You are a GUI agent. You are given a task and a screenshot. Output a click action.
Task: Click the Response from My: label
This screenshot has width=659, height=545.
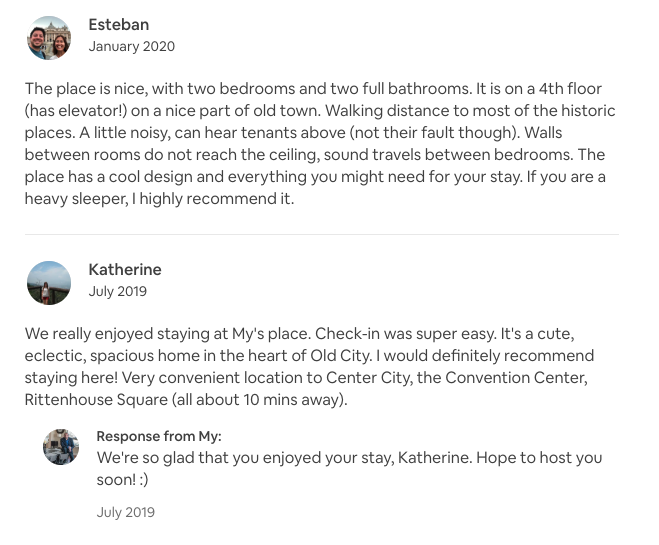[x=159, y=436]
